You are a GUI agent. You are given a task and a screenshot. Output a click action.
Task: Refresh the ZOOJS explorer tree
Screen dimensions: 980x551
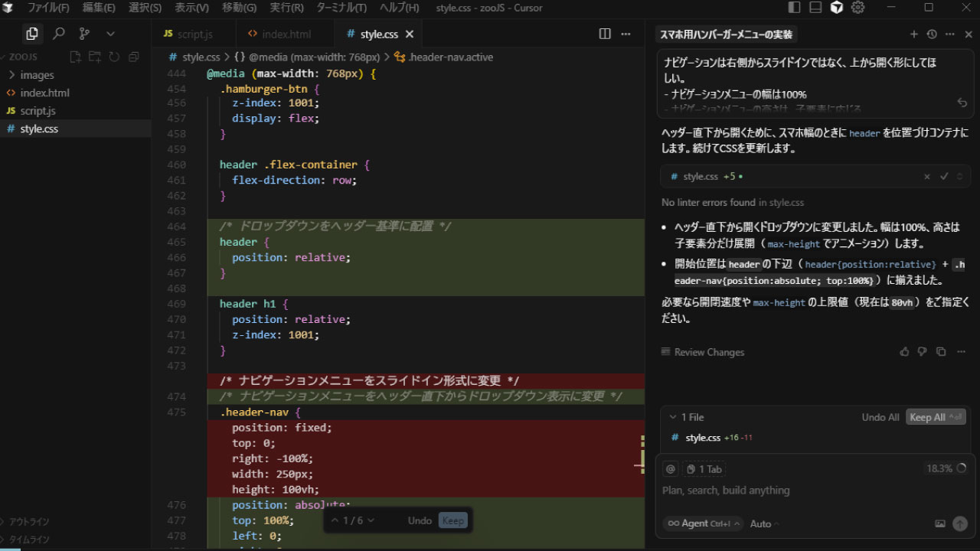click(114, 57)
